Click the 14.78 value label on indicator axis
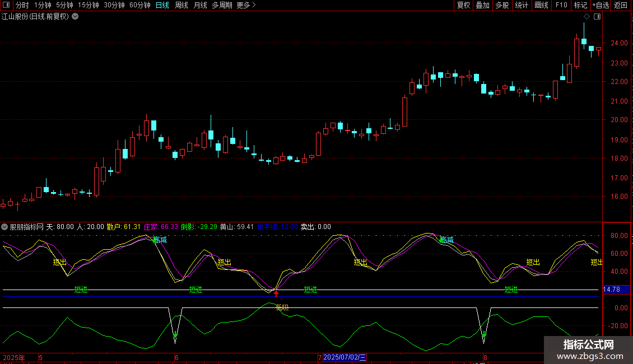 coord(611,290)
